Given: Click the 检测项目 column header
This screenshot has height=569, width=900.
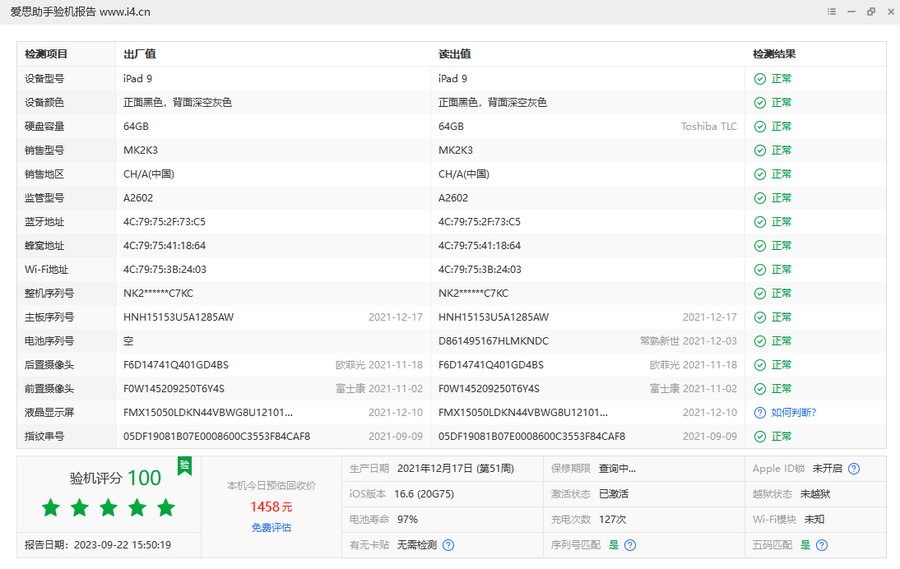Looking at the screenshot, I should pyautogui.click(x=46, y=54).
